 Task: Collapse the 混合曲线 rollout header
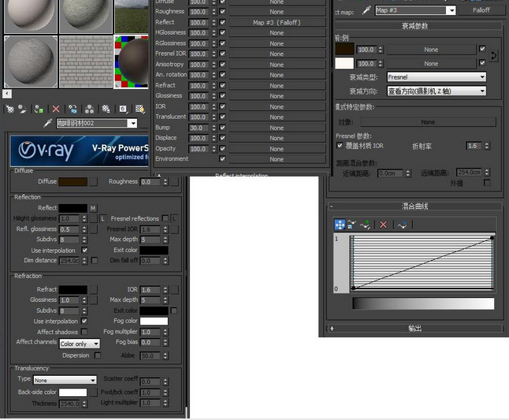[x=415, y=206]
